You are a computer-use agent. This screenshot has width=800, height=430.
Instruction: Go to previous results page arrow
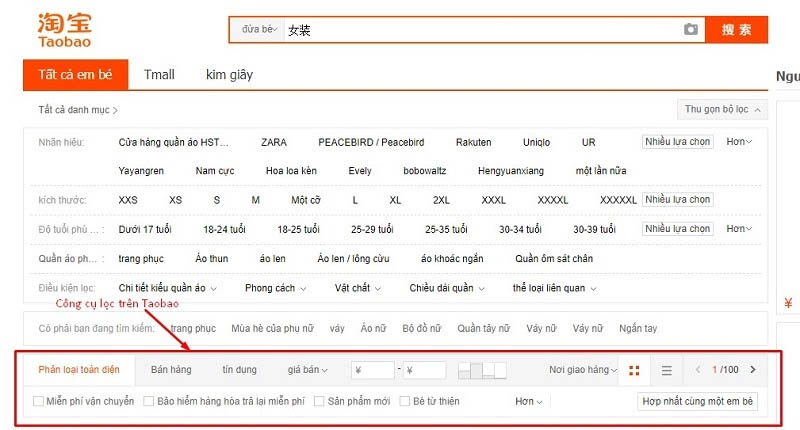pos(697,369)
